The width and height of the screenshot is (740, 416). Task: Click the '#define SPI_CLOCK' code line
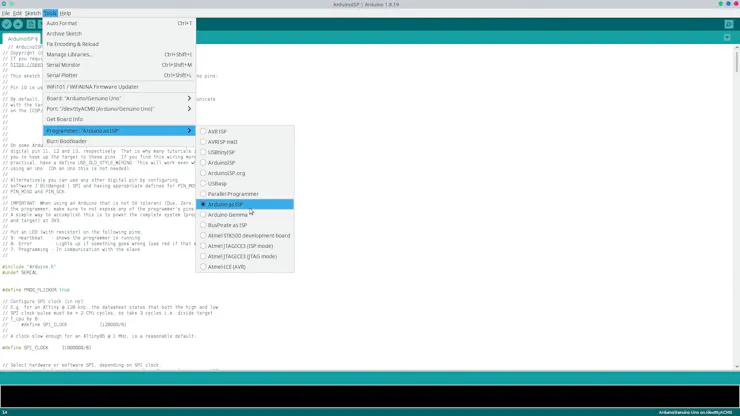(x=47, y=348)
